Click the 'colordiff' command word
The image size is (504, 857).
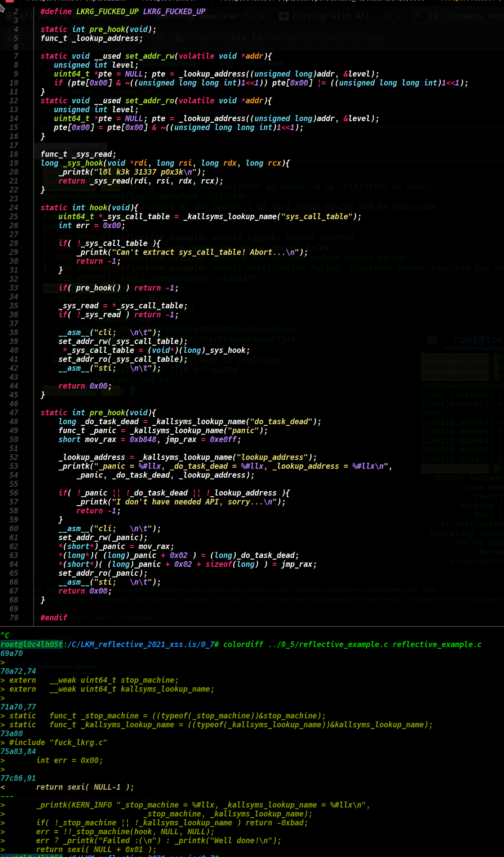click(x=243, y=644)
